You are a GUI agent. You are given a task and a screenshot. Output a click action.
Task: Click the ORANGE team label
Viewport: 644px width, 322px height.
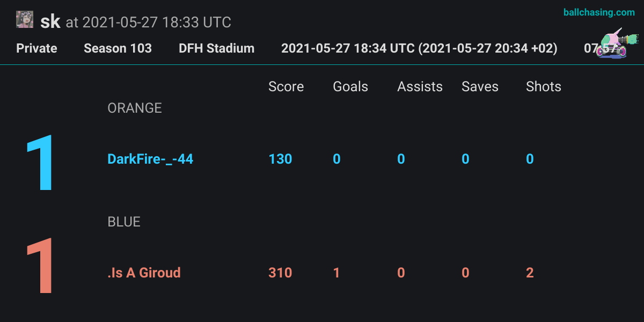135,108
